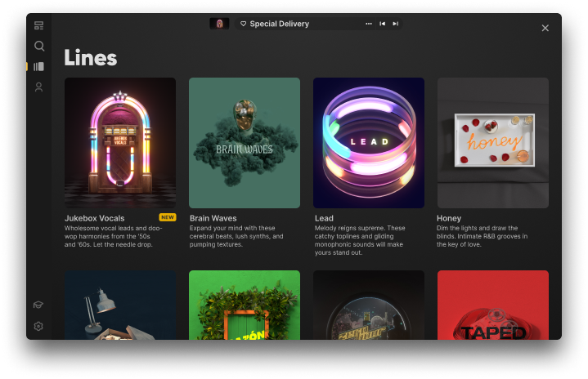Favorite Special Delivery with heart icon

[x=244, y=24]
